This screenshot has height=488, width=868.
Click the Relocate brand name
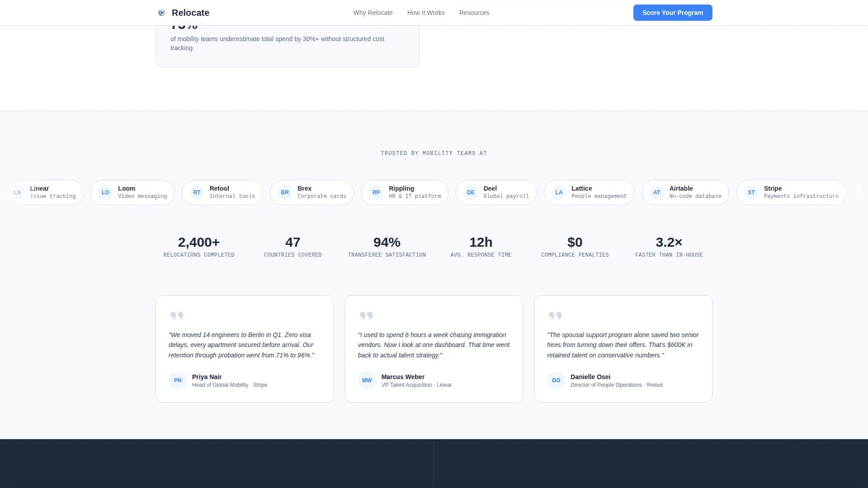point(190,13)
